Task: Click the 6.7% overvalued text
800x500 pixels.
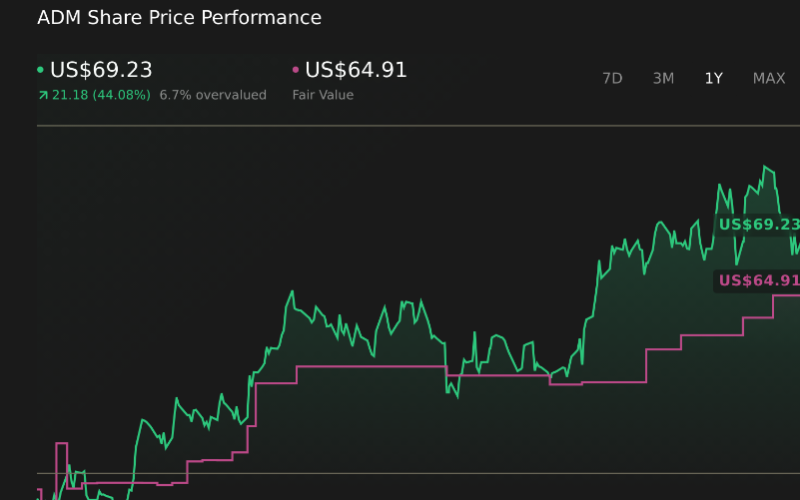Action: [x=213, y=95]
